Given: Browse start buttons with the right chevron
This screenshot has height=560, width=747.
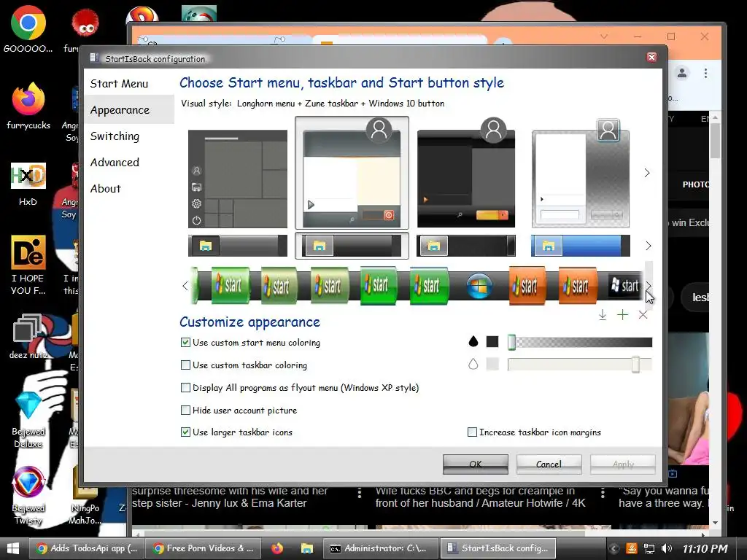Looking at the screenshot, I should [649, 285].
